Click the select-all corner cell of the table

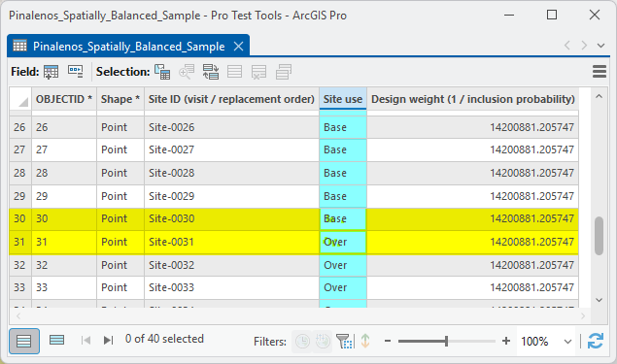click(x=20, y=99)
